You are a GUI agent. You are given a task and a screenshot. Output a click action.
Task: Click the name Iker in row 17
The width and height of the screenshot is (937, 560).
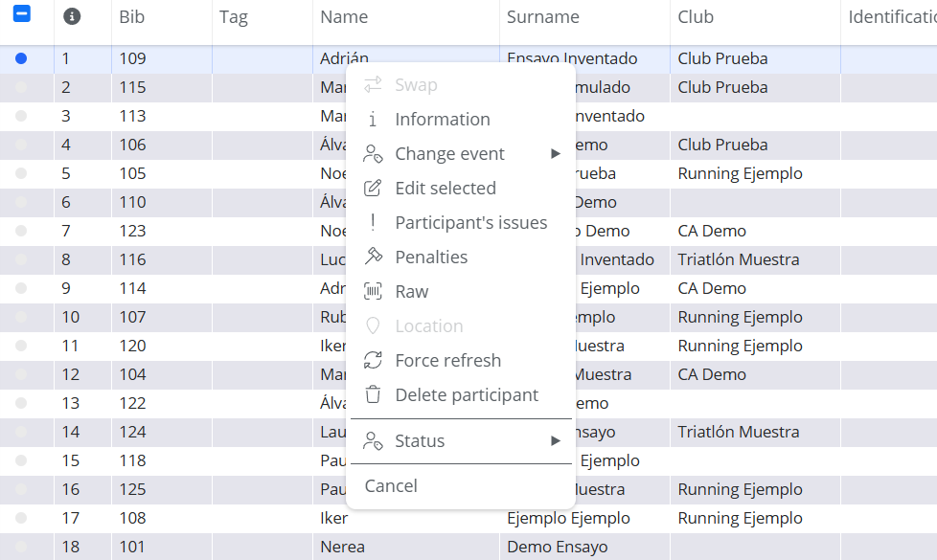[334, 518]
